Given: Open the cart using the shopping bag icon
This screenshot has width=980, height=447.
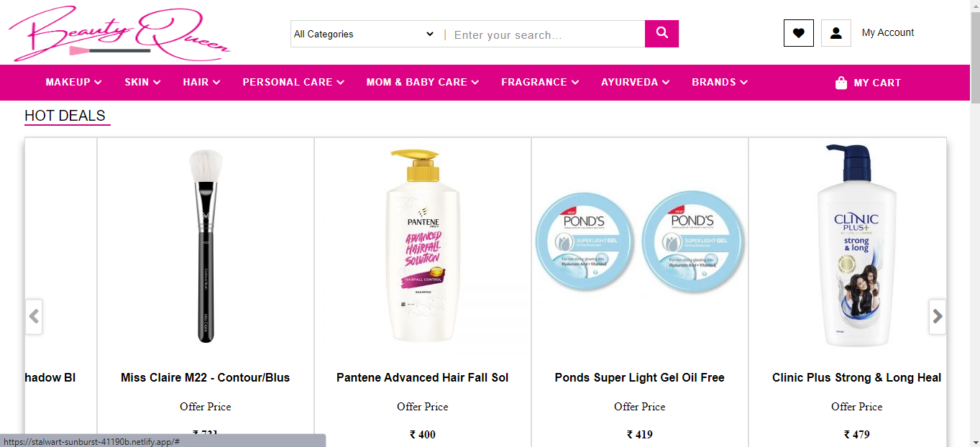Looking at the screenshot, I should [840, 82].
